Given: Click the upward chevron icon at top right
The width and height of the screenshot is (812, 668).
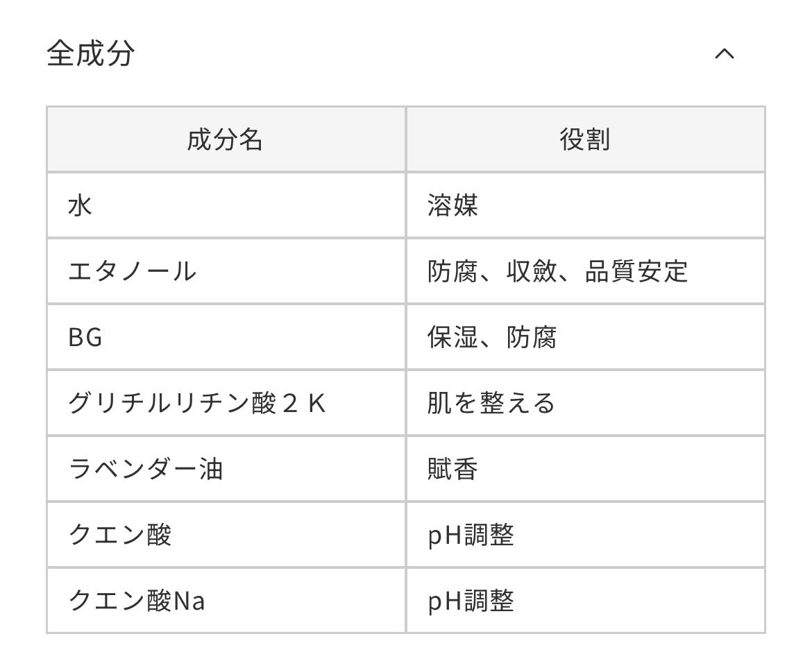Looking at the screenshot, I should point(726,54).
